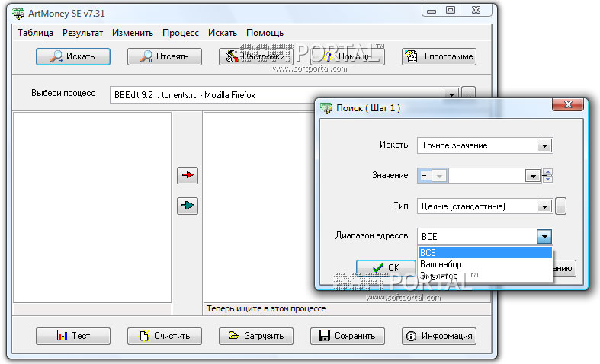Open the Информация button
Image resolution: width=600 pixels, height=364 pixels.
coord(439,336)
